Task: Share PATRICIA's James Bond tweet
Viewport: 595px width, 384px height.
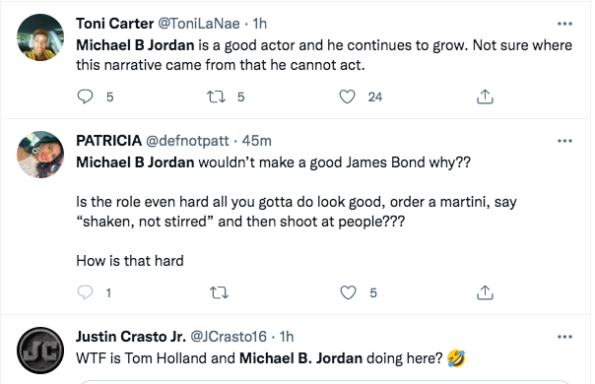Action: click(x=485, y=293)
